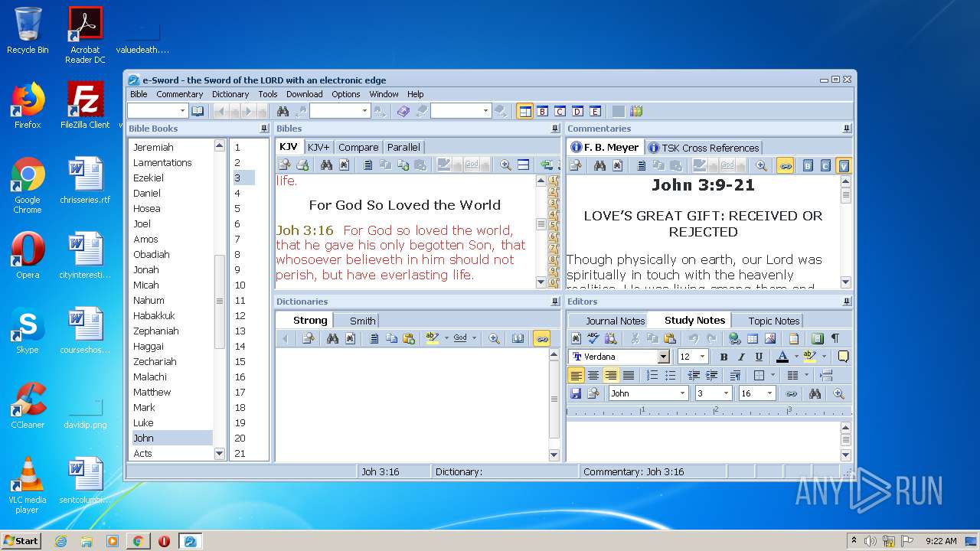
Task: Open the chapter 3 dropdown in Editors
Action: pos(726,393)
